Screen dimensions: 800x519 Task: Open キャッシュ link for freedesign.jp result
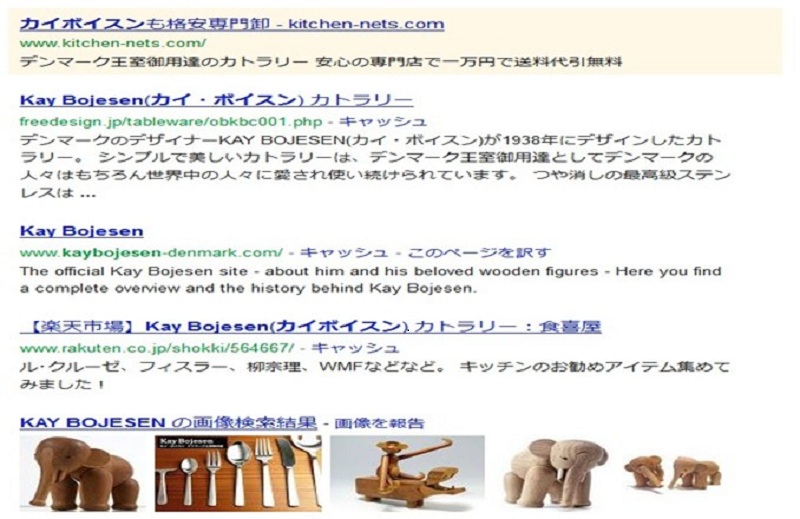tap(383, 121)
